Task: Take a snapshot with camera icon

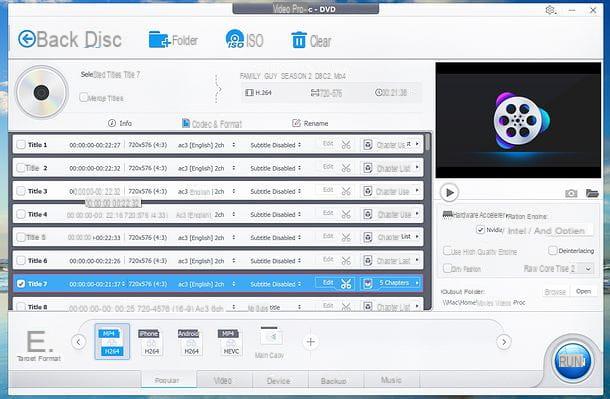Action: tap(571, 193)
